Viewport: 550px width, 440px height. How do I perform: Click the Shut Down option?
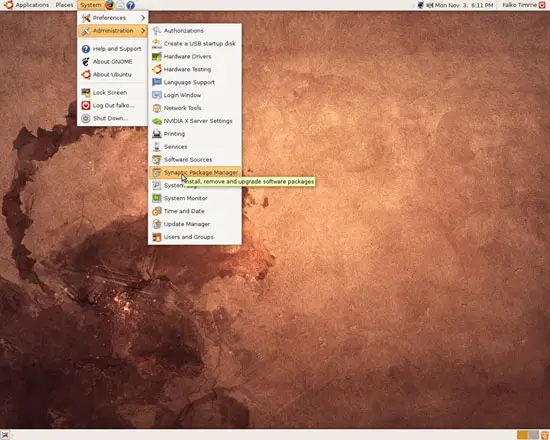tap(113, 118)
